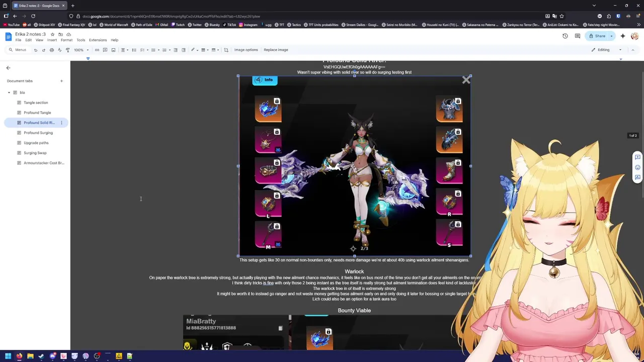The width and height of the screenshot is (644, 362).
Task: Show all comments icon
Action: coord(578,36)
